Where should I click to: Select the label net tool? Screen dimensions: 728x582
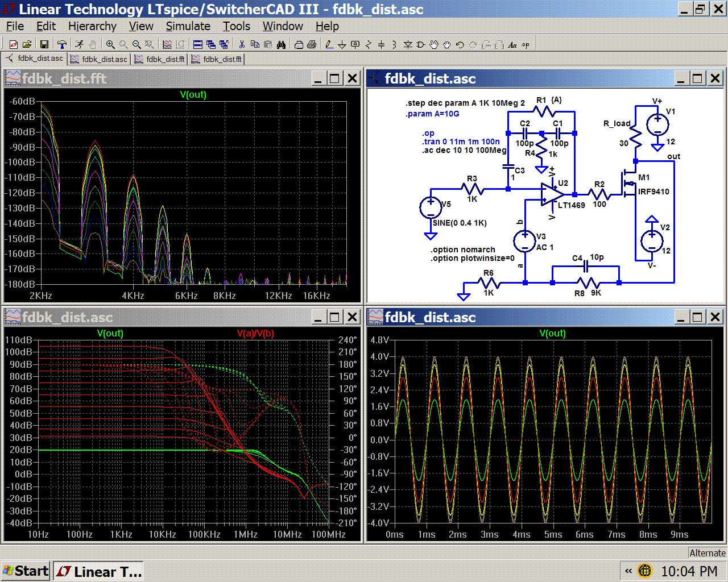click(x=355, y=44)
